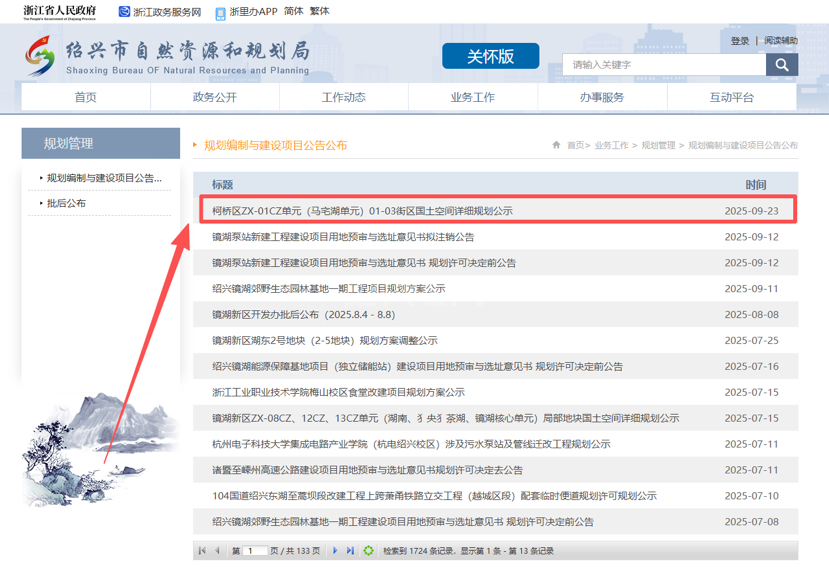This screenshot has height=585, width=829.
Task: Expand 规划编制与建设项目公告 sidebar item
Action: coord(104,178)
